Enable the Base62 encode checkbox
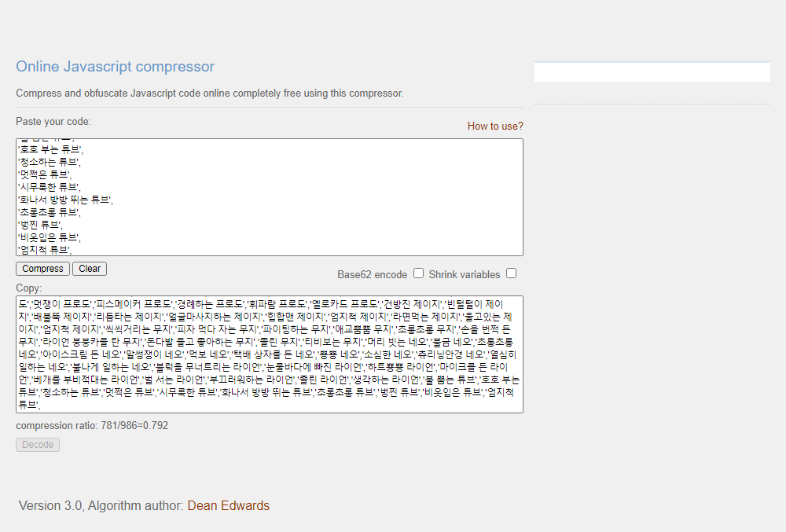786x532 pixels. click(x=419, y=273)
